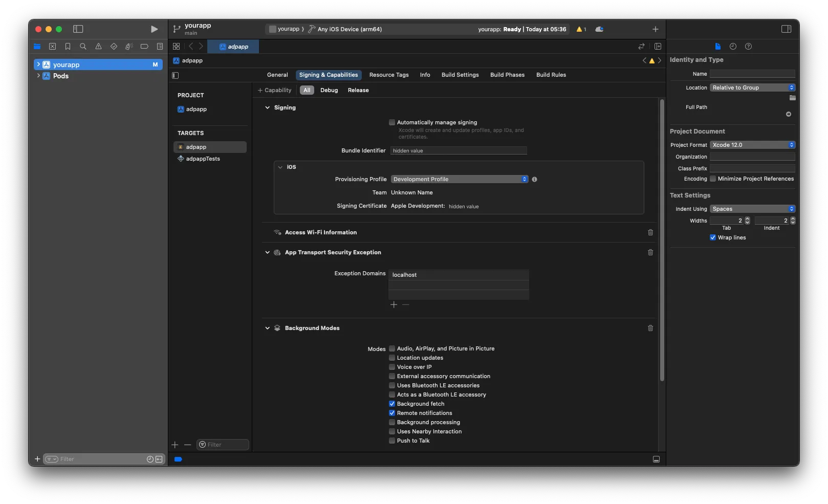This screenshot has width=828, height=504.
Task: Switch to the Build Settings tab
Action: pyautogui.click(x=460, y=75)
